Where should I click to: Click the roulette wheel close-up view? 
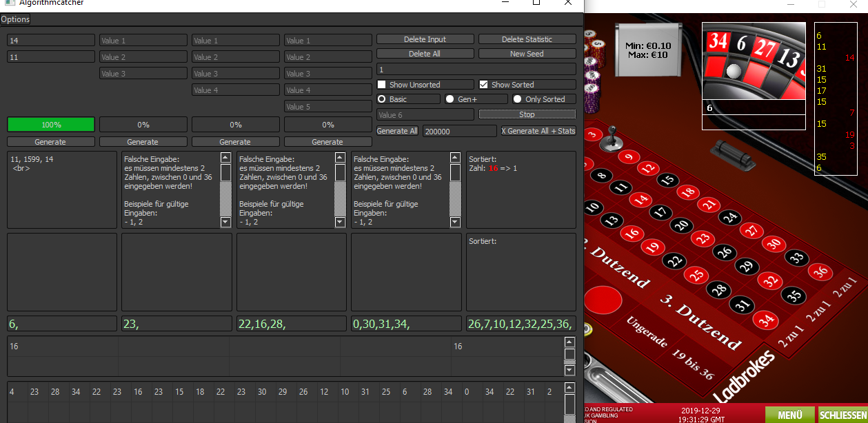pyautogui.click(x=754, y=61)
